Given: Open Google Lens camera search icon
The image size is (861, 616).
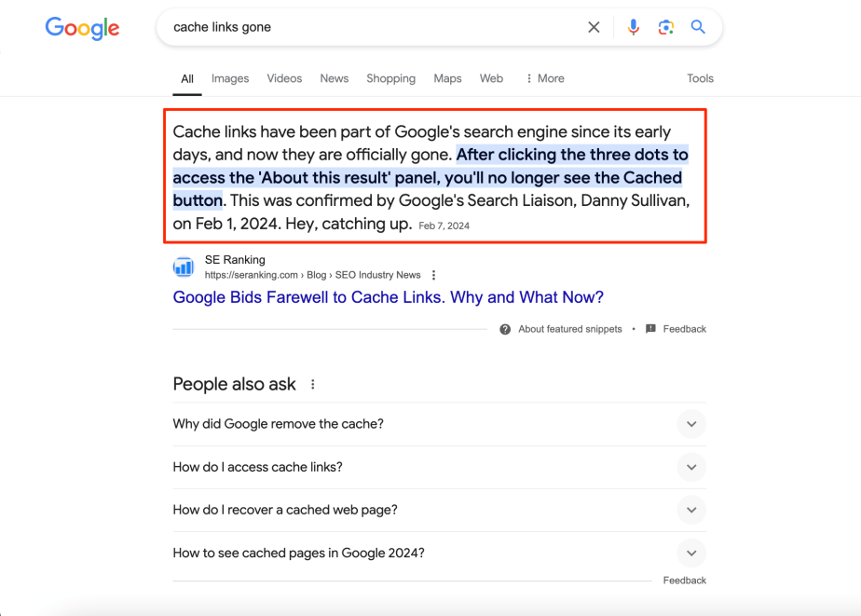Looking at the screenshot, I should [x=666, y=27].
